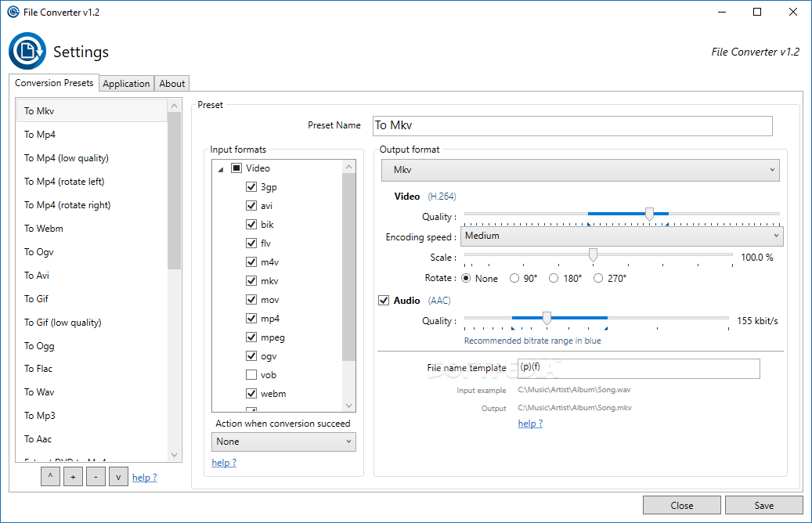
Task: Click the Save button
Action: [x=763, y=504]
